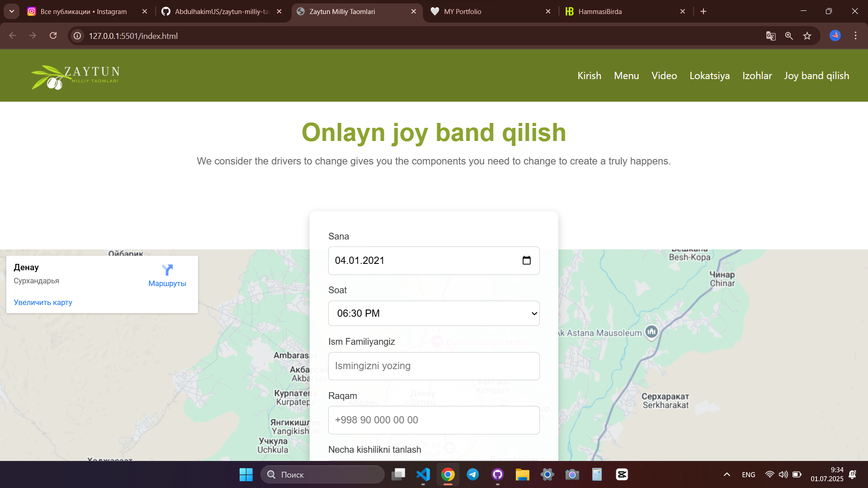This screenshot has height=488, width=868.
Task: Open the zoom magnifier in address bar
Action: point(789,36)
